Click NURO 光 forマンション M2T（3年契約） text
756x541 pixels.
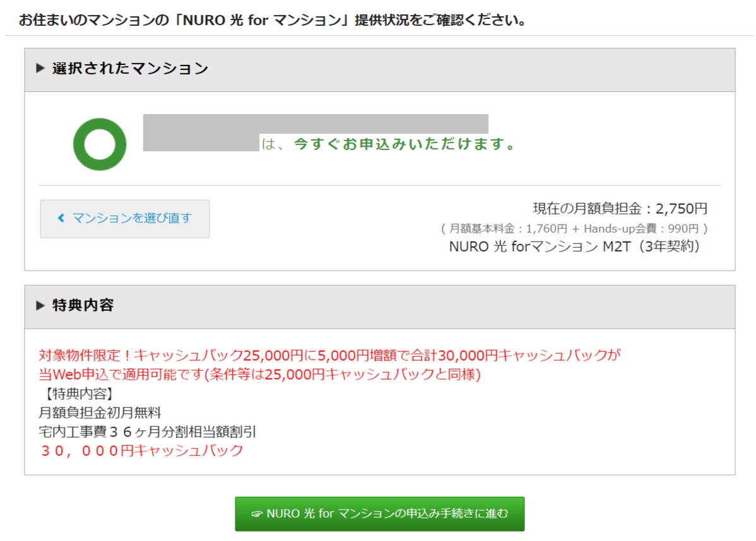tap(574, 246)
